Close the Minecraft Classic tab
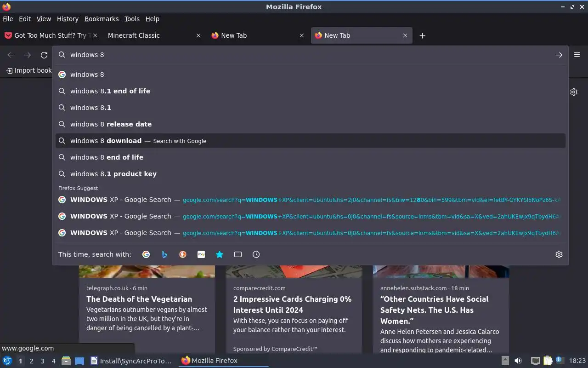588x368 pixels. [198, 35]
